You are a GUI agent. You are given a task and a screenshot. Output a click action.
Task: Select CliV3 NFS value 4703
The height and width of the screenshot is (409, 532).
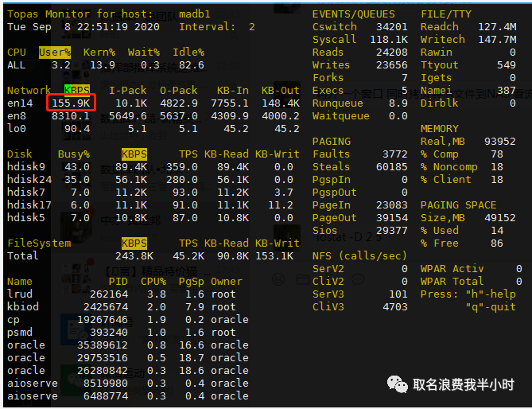click(x=395, y=307)
